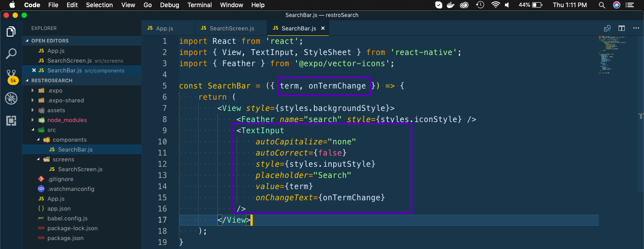Viewport: 644px width, 249px height.
Task: Switch to the SearchScreen.js editor tab
Action: [231, 28]
